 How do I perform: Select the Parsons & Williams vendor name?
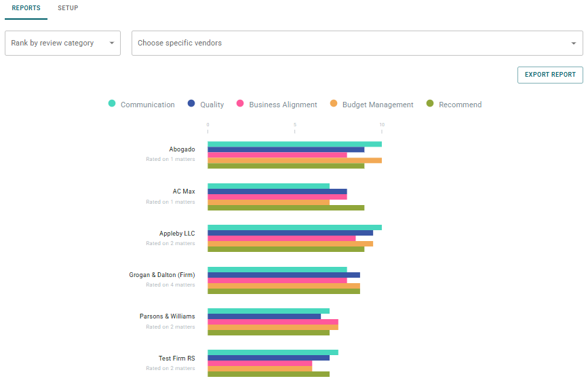tap(167, 316)
